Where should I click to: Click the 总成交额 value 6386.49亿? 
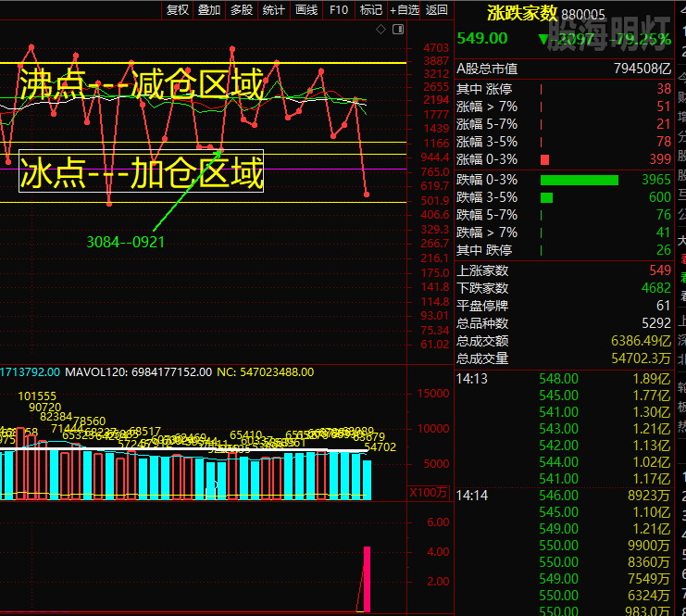point(641,341)
